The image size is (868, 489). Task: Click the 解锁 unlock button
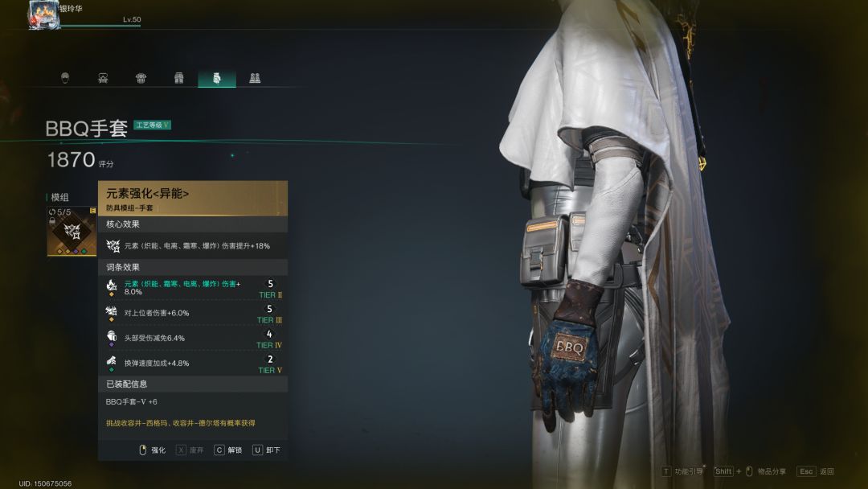pyautogui.click(x=228, y=450)
